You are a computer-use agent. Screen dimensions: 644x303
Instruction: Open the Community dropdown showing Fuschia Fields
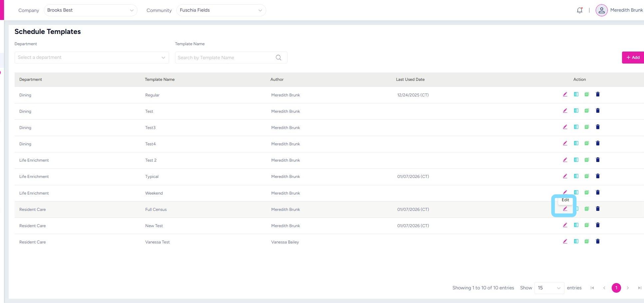(x=221, y=10)
